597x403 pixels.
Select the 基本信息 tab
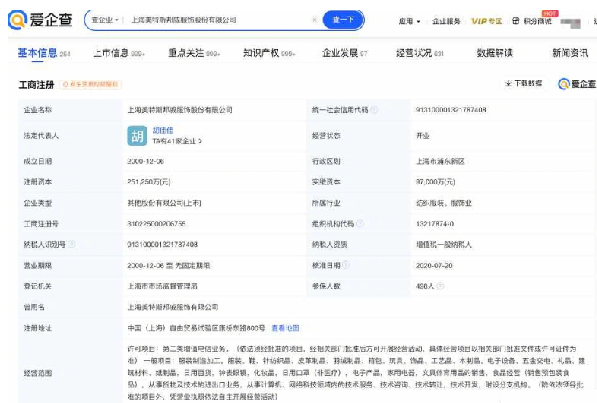(44, 53)
